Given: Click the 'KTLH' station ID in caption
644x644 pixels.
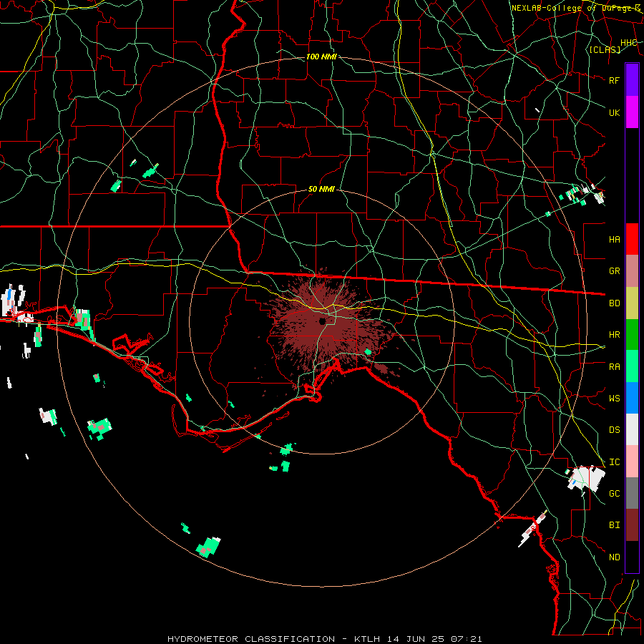Looking at the screenshot, I should point(367,639).
